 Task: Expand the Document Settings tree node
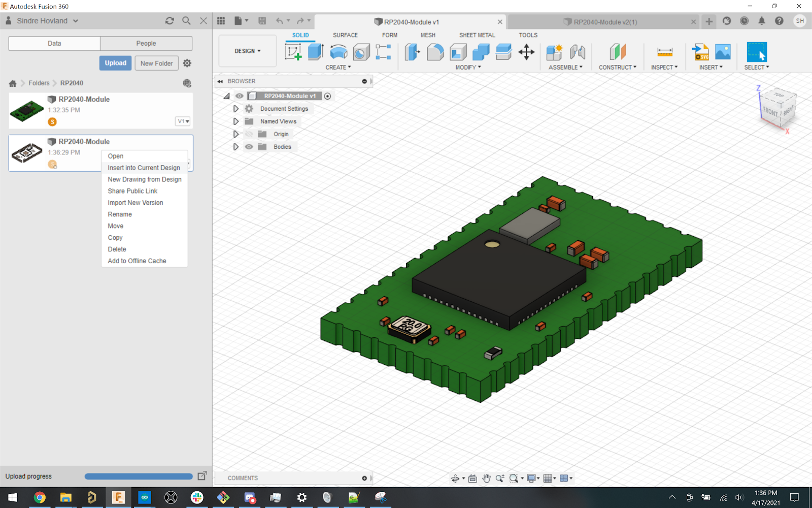point(236,109)
